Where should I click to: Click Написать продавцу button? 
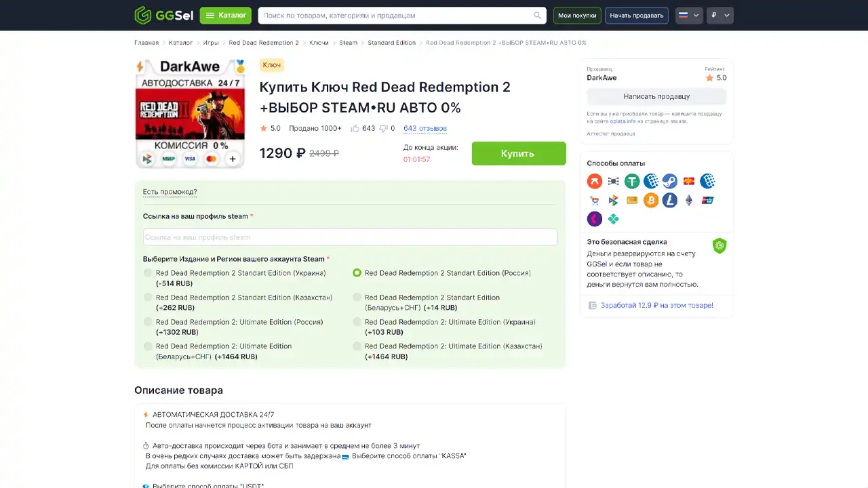click(656, 96)
